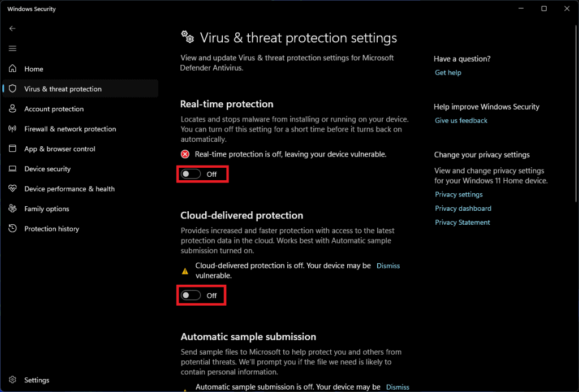Open the Settings gear at bottom left

[37, 380]
